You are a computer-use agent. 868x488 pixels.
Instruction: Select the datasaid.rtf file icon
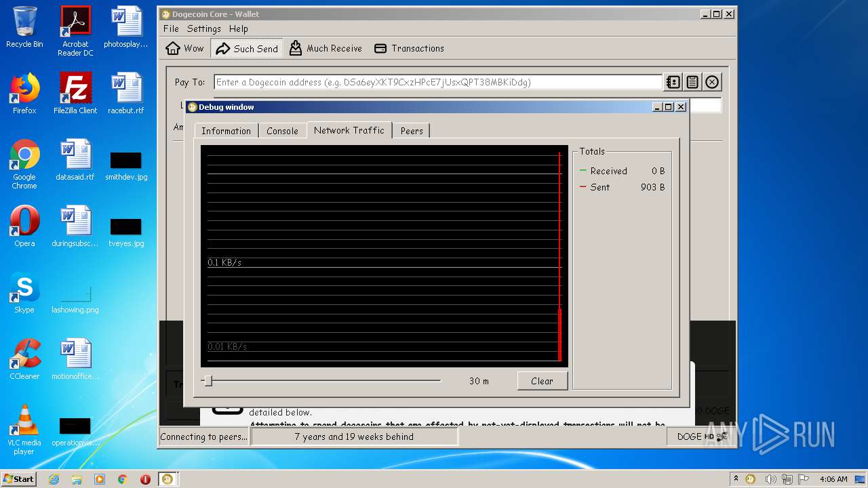pyautogui.click(x=75, y=160)
